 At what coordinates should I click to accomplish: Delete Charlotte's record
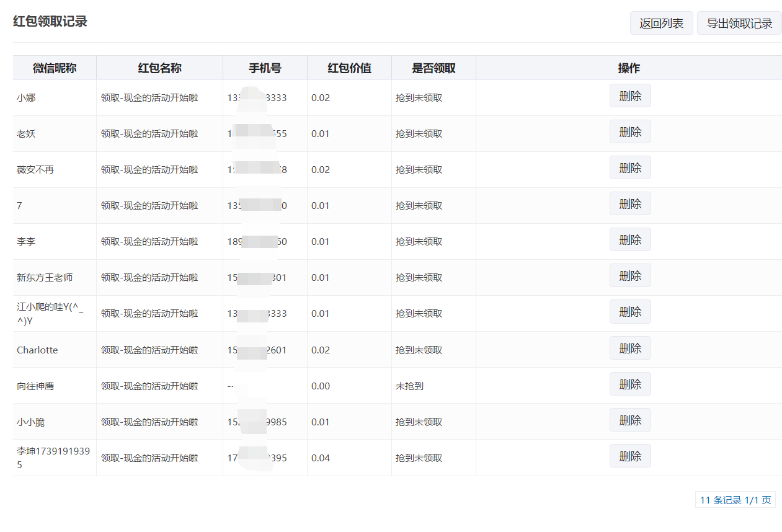coord(630,348)
